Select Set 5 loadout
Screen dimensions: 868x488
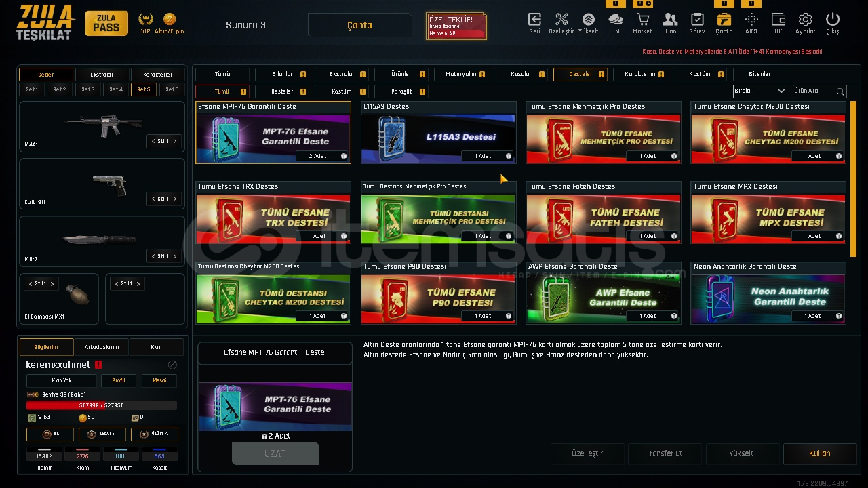[x=144, y=89]
